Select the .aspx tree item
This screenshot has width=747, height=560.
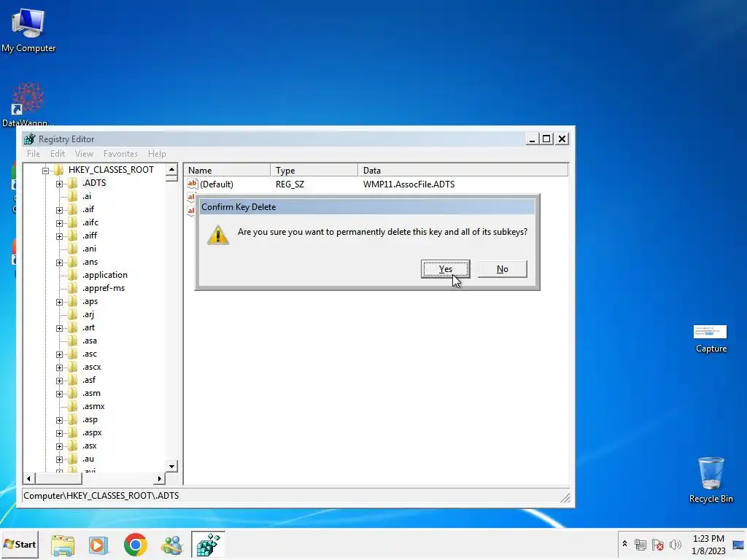pos(92,432)
